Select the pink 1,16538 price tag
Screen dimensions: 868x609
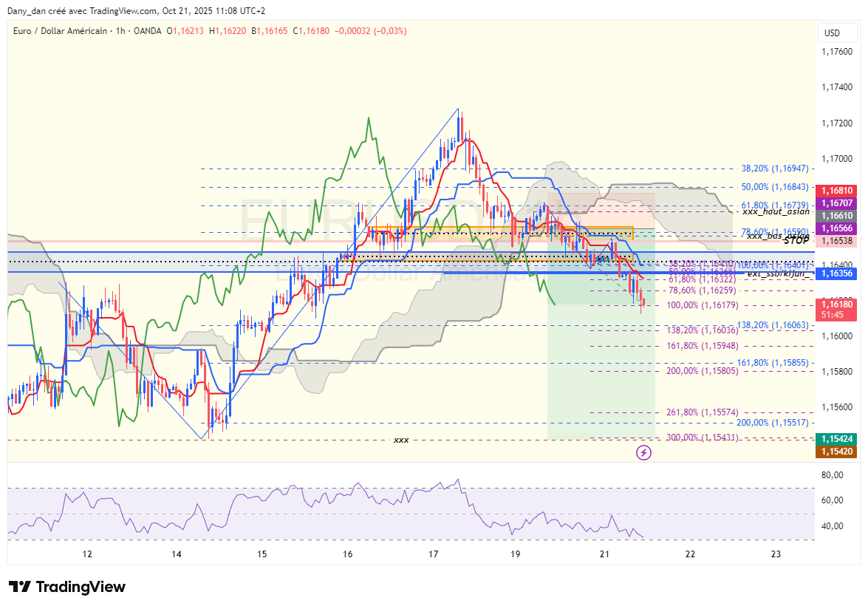pyautogui.click(x=836, y=241)
